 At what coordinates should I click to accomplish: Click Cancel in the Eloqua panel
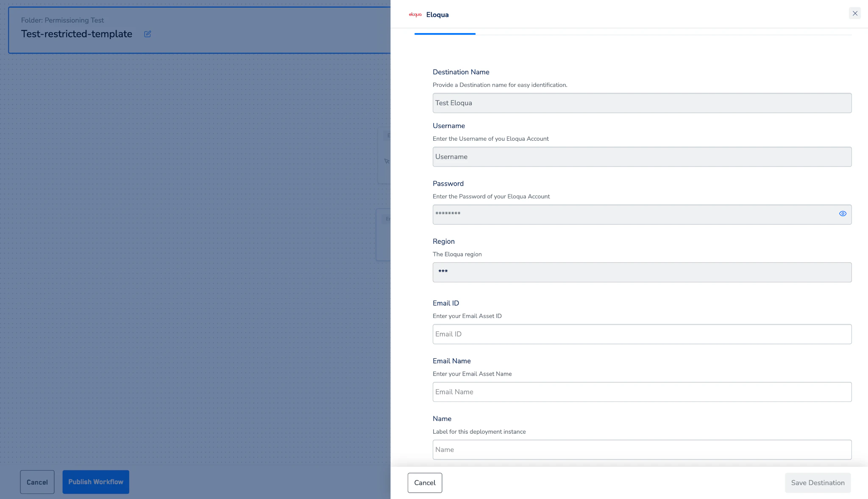coord(425,483)
